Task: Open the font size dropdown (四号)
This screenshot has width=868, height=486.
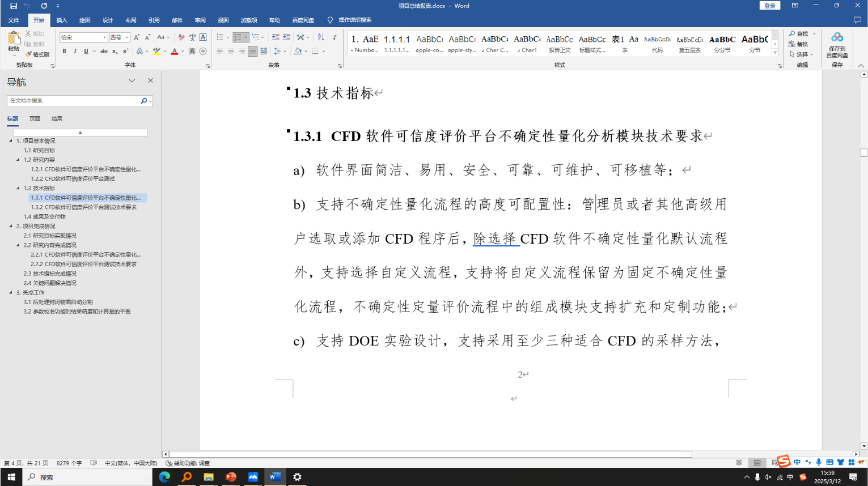Action: click(127, 37)
